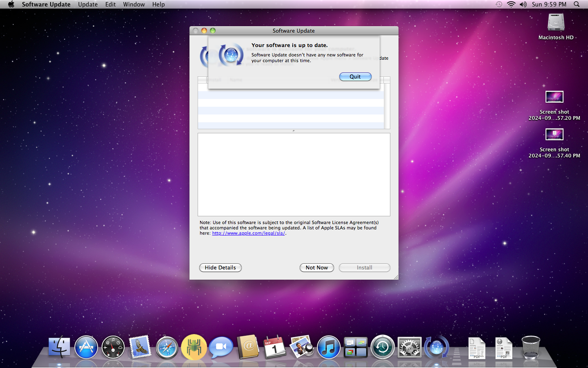Viewport: 588px width, 368px height.
Task: Click the update list's vertical scrollbar
Action: coord(387,106)
